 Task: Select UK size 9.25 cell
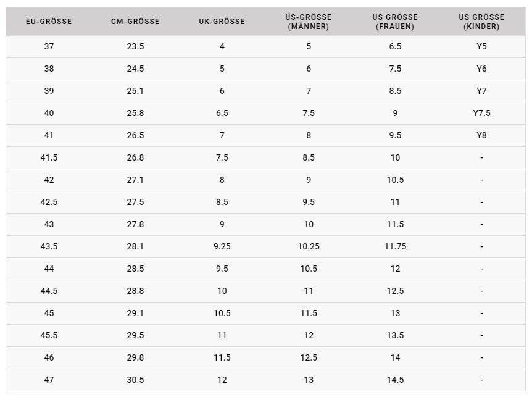pos(222,246)
